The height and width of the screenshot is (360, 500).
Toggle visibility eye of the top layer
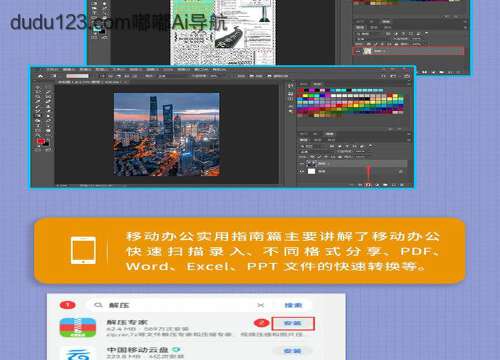302,164
